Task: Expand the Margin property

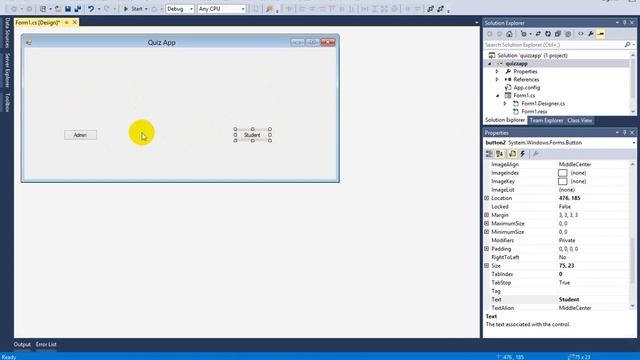Action: click(x=487, y=215)
